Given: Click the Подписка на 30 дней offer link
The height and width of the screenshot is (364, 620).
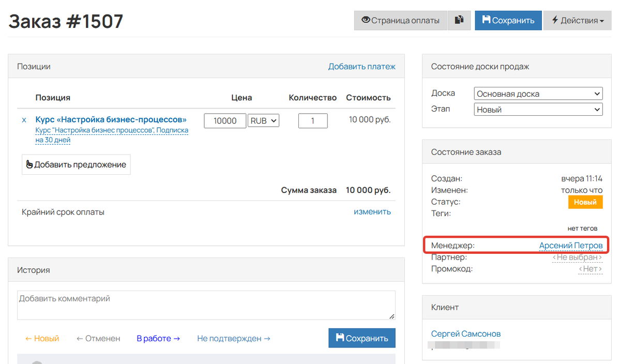Looking at the screenshot, I should coord(112,135).
